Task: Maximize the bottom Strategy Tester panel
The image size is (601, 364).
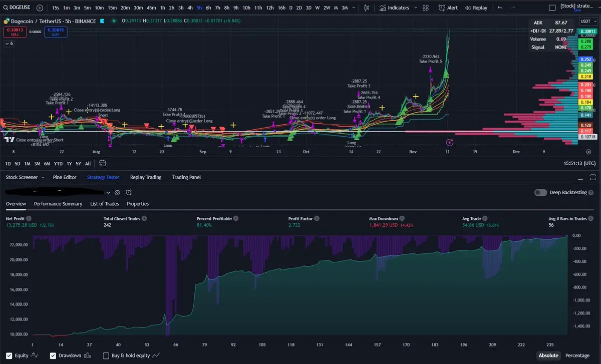Action: 593,177
